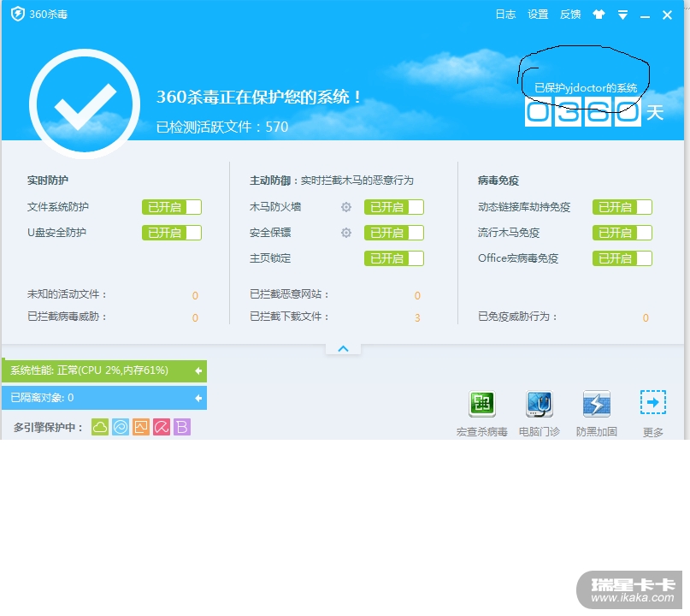Toggle U盘安全防护 switch

click(x=172, y=233)
